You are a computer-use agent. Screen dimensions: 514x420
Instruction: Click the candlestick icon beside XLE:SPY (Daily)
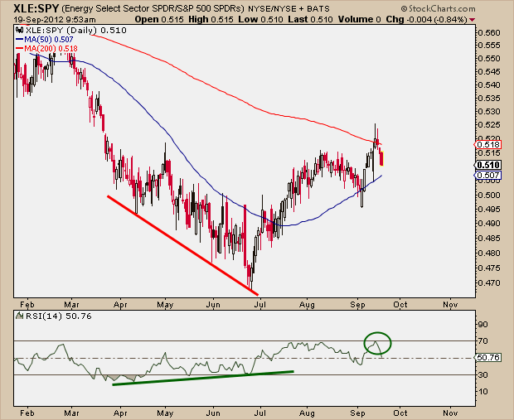point(20,31)
